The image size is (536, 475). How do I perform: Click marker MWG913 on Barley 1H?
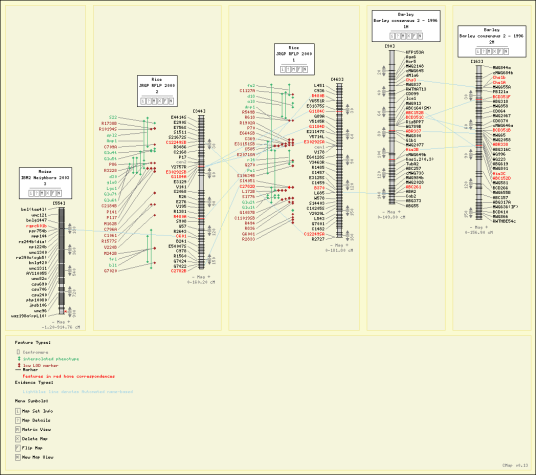414,103
